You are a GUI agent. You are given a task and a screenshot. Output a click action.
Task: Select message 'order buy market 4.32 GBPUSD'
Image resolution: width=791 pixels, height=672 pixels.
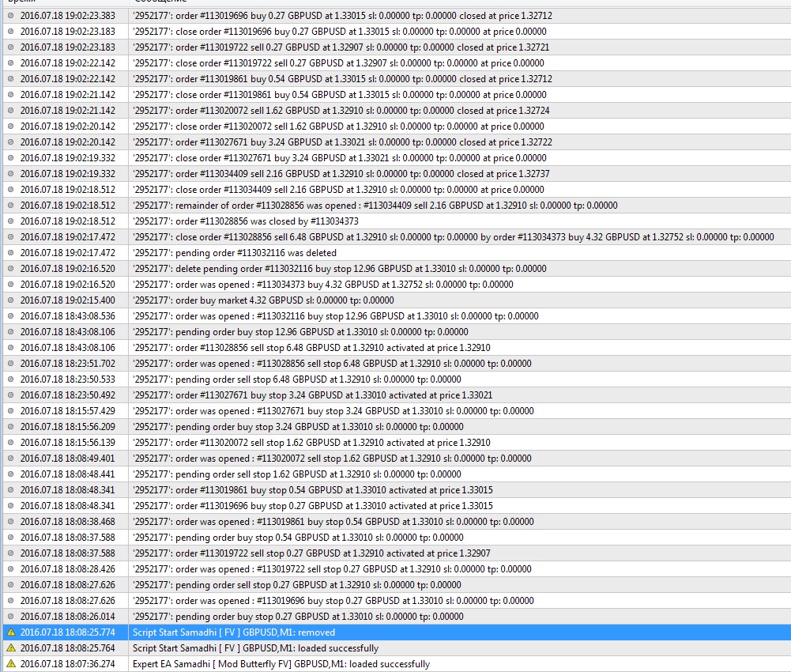point(263,300)
